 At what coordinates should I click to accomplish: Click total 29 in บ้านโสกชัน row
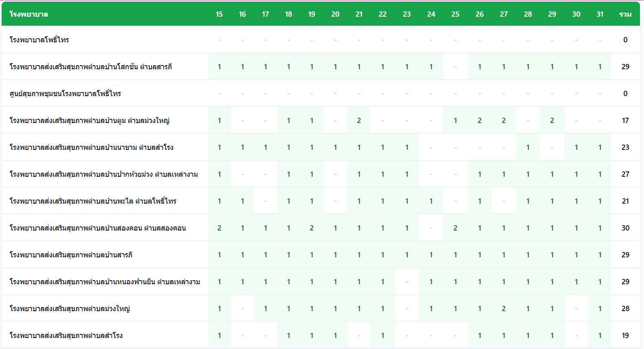click(625, 66)
